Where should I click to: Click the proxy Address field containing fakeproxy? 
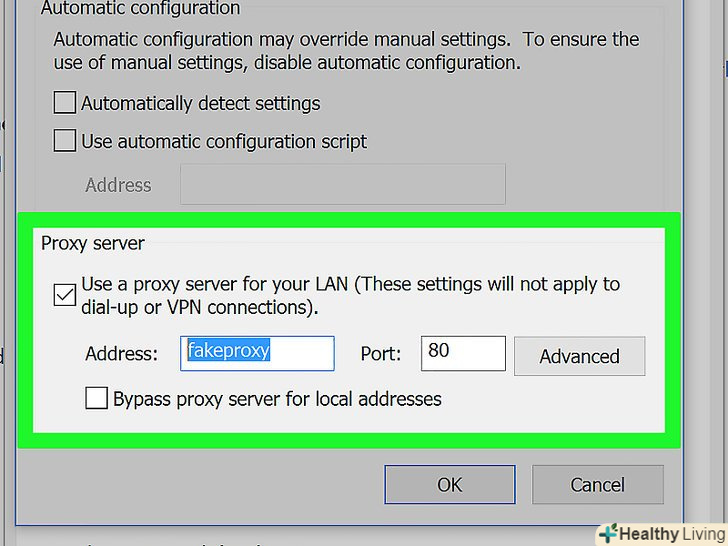(258, 353)
